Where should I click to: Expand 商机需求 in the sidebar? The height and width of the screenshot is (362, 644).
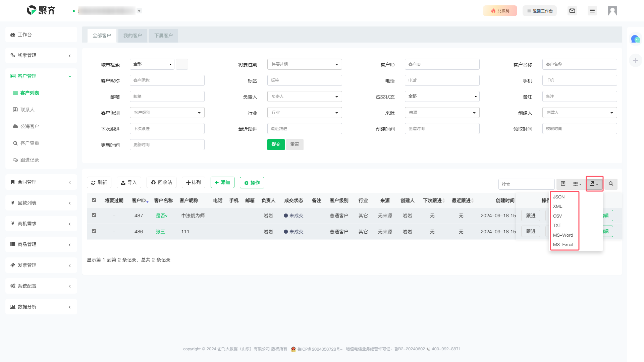tap(41, 224)
